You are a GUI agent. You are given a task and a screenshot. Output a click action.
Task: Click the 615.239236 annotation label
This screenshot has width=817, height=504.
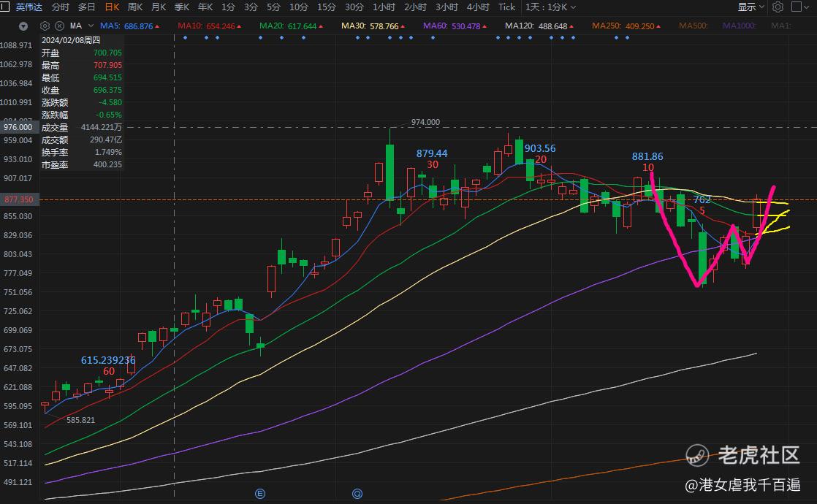[108, 360]
